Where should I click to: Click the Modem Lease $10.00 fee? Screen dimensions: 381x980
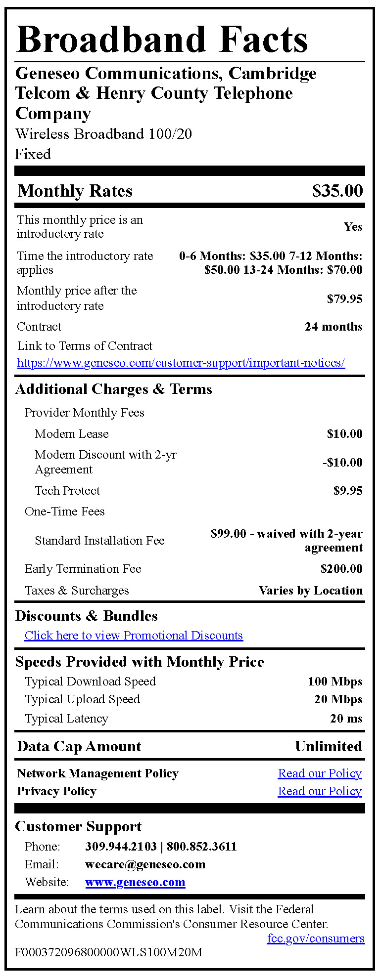344,434
